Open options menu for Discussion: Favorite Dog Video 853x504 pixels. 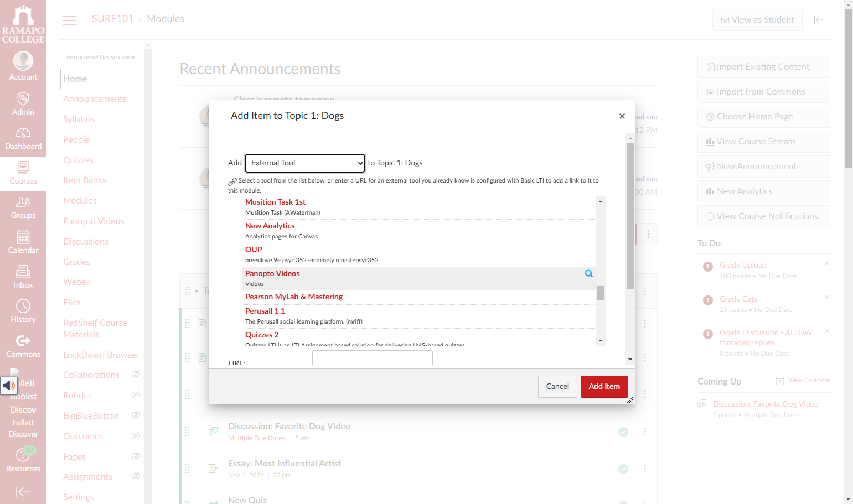[645, 432]
